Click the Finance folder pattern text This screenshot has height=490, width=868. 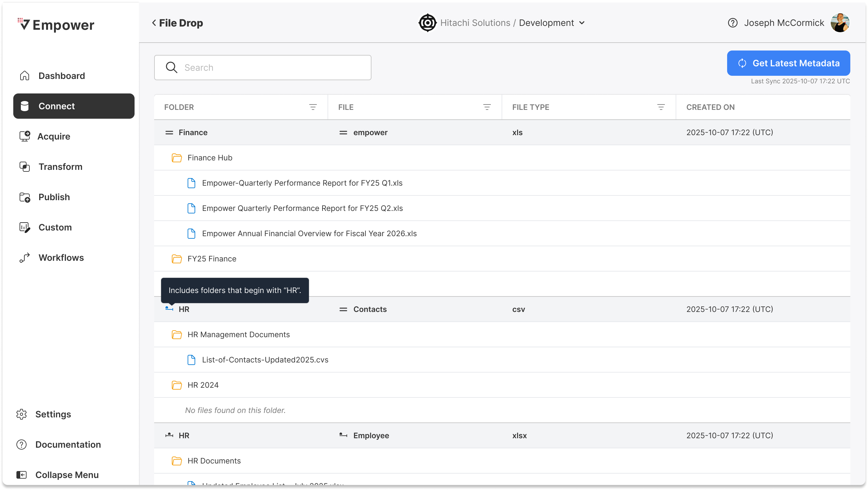tap(193, 133)
